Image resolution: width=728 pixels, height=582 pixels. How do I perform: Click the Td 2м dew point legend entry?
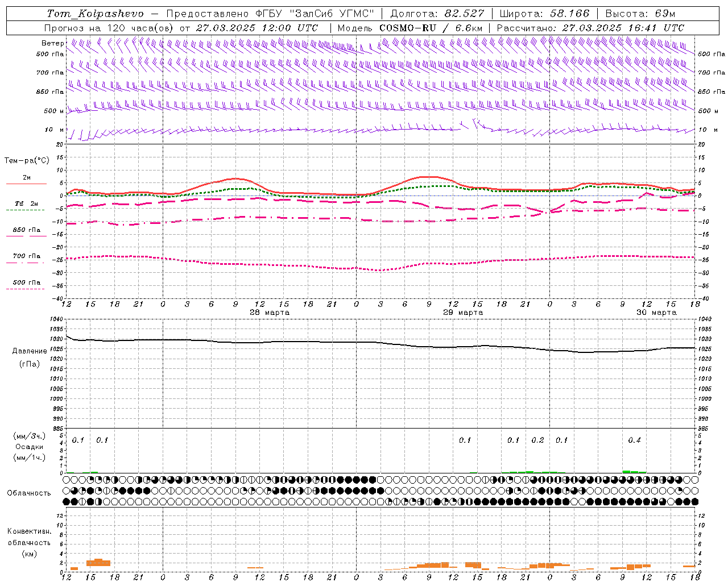click(26, 203)
